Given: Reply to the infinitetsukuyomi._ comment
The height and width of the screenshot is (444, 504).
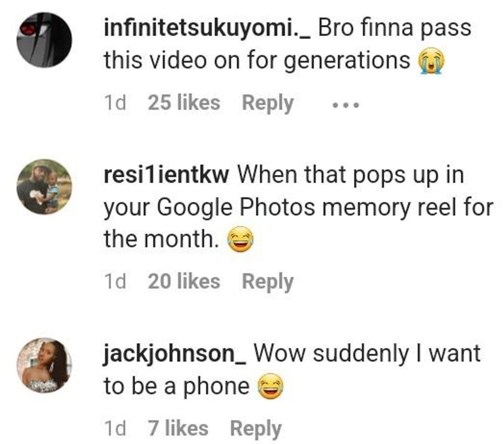Looking at the screenshot, I should (267, 103).
